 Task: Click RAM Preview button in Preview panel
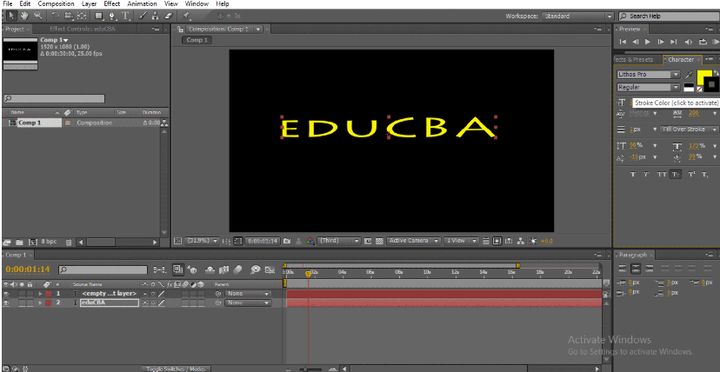(716, 42)
